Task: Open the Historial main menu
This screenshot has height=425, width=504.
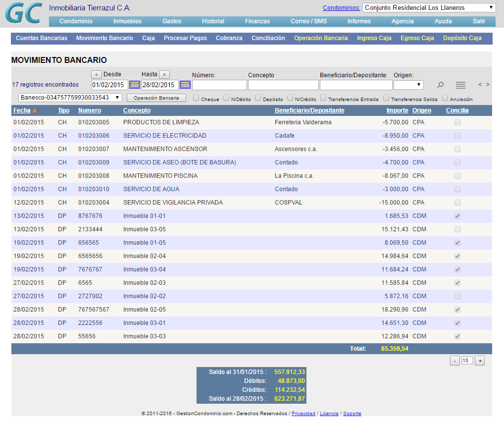Action: pyautogui.click(x=213, y=21)
